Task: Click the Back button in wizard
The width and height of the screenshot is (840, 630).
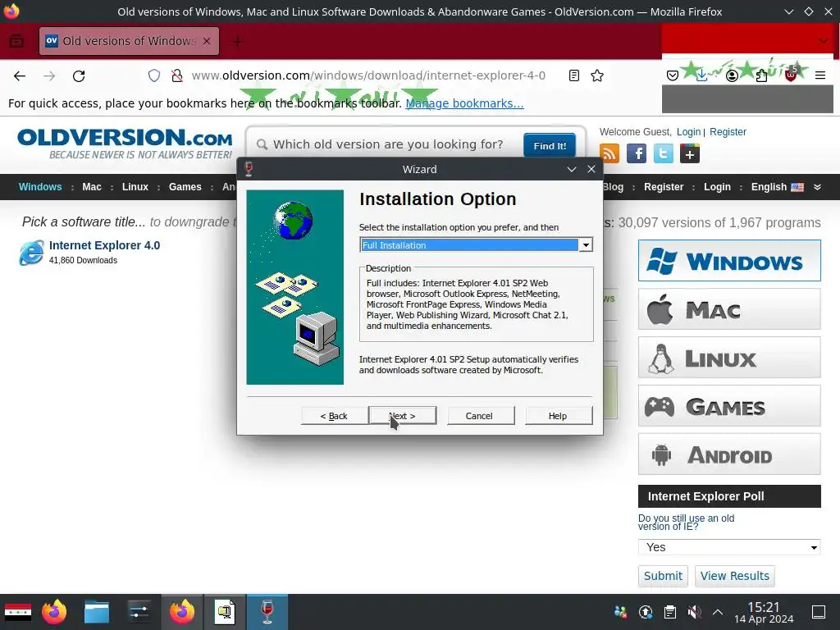Action: coord(335,416)
